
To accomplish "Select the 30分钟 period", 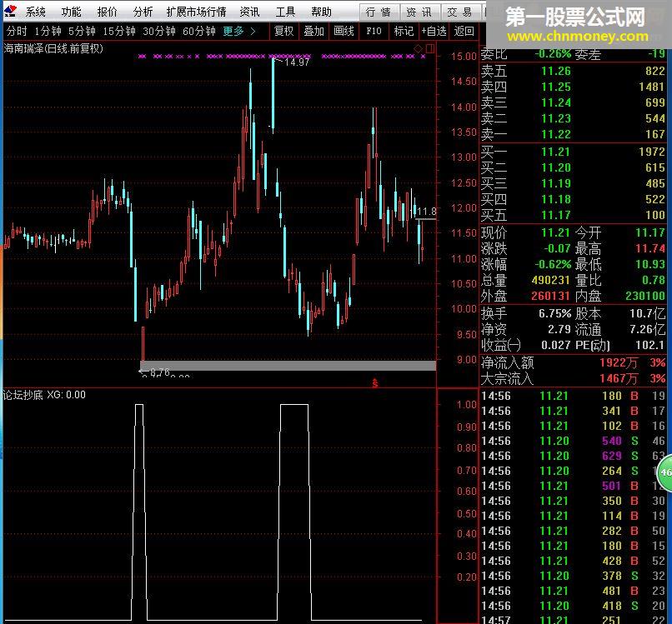I will [x=159, y=32].
